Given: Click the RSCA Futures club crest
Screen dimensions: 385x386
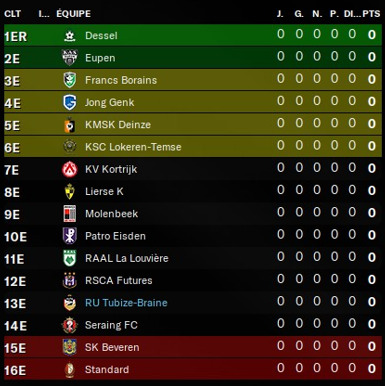Looking at the screenshot, I should [70, 281].
